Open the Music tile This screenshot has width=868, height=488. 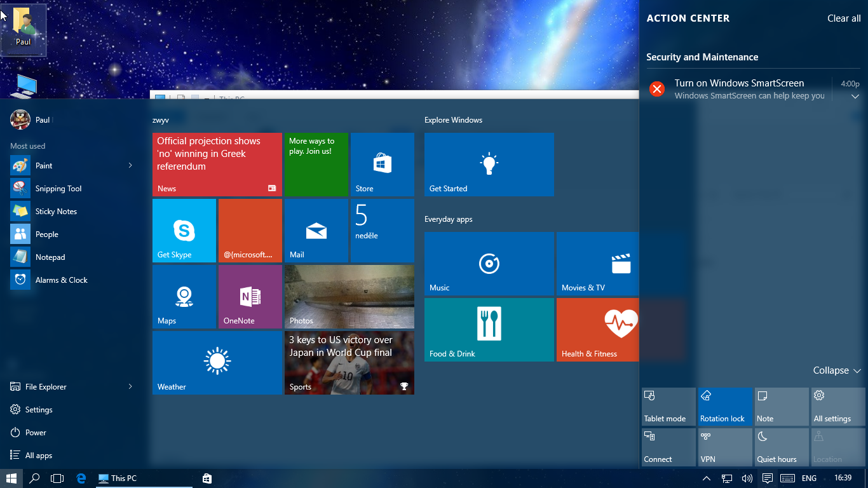489,264
